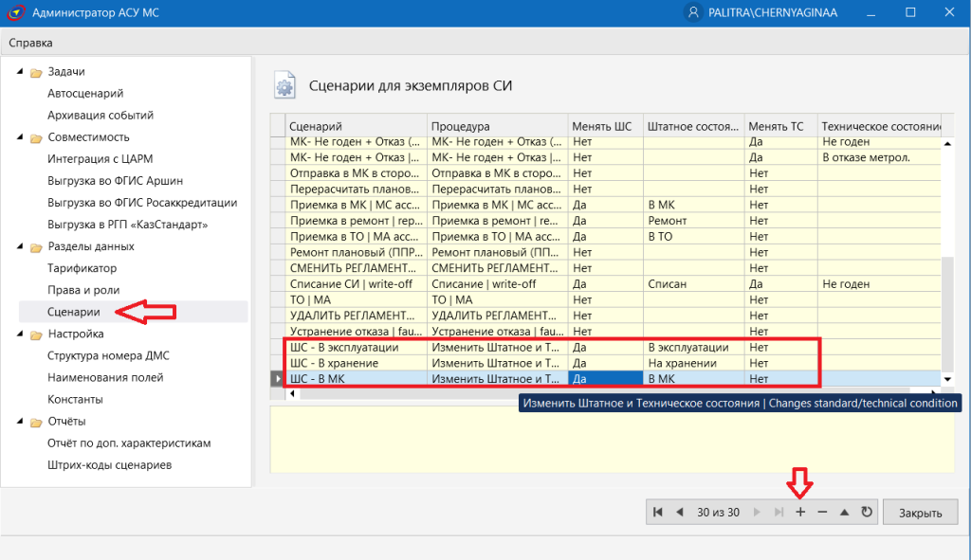
Task: Open Штрих-коды сценариев report
Action: click(110, 465)
